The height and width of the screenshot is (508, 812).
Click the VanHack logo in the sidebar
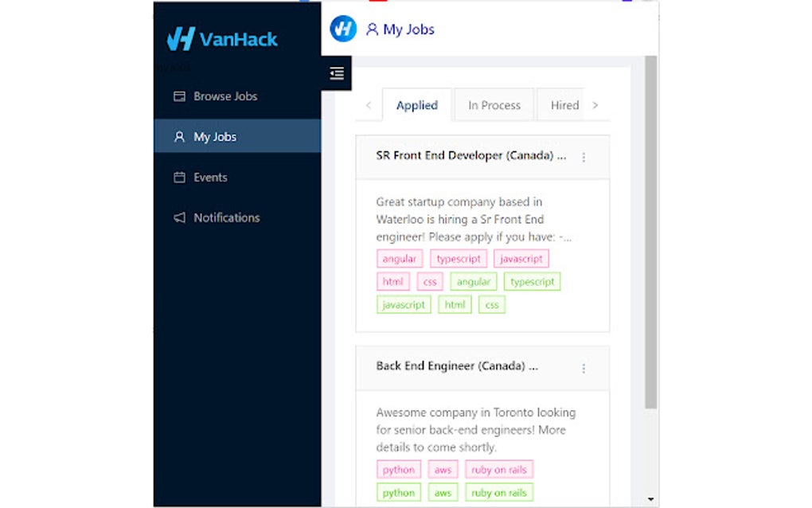221,38
